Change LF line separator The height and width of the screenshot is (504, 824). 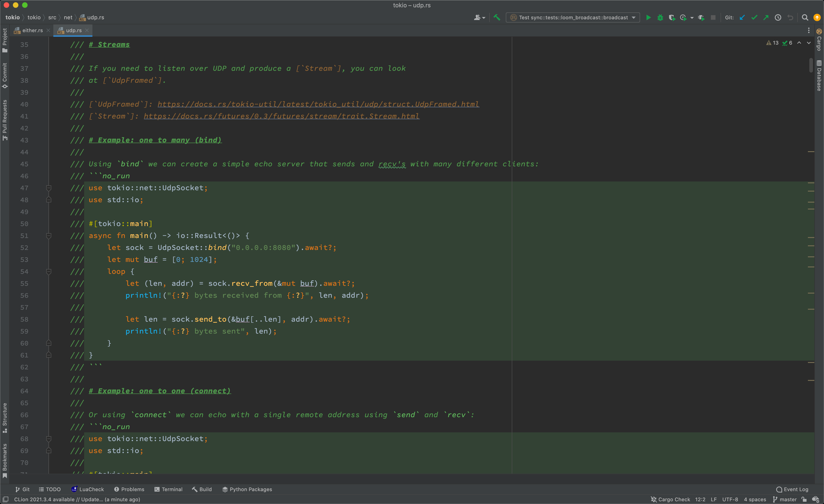[x=714, y=499]
